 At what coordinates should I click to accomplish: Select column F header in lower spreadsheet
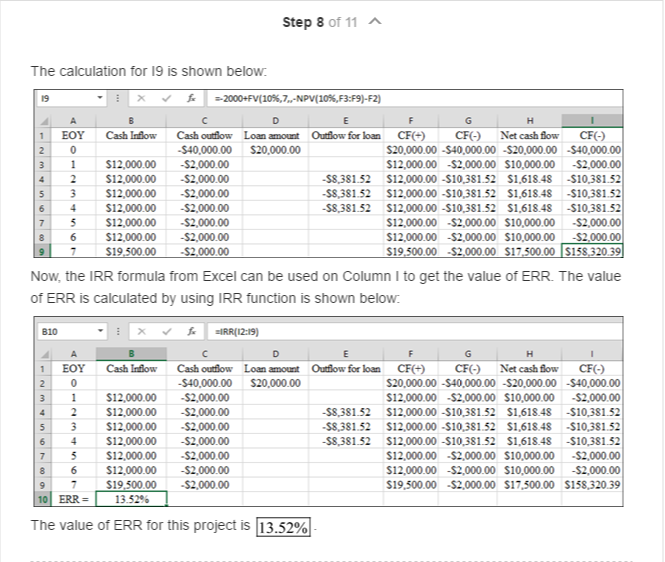(410, 354)
